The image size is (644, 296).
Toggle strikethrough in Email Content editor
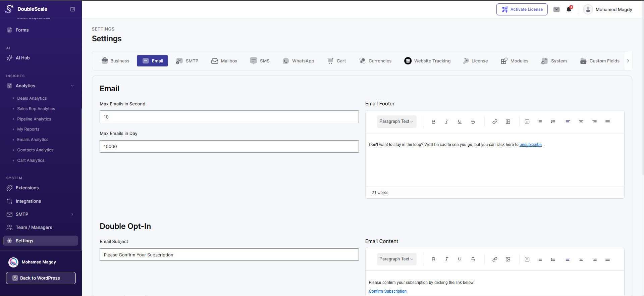(x=473, y=259)
